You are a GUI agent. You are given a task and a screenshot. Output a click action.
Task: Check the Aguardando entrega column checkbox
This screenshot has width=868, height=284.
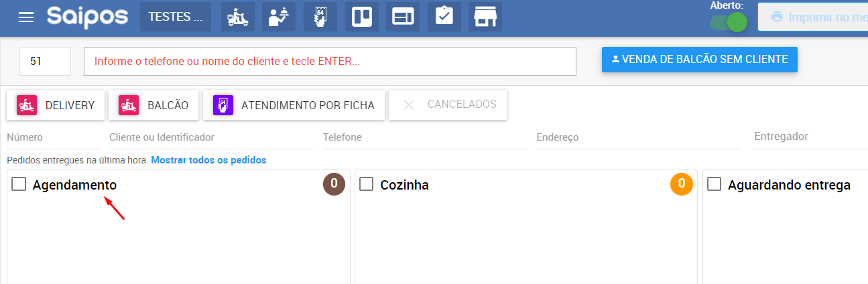click(x=715, y=184)
